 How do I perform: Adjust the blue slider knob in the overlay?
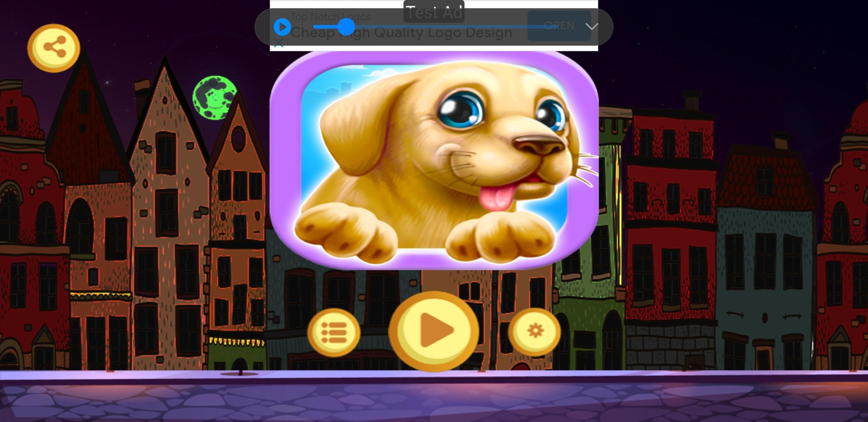[x=346, y=27]
